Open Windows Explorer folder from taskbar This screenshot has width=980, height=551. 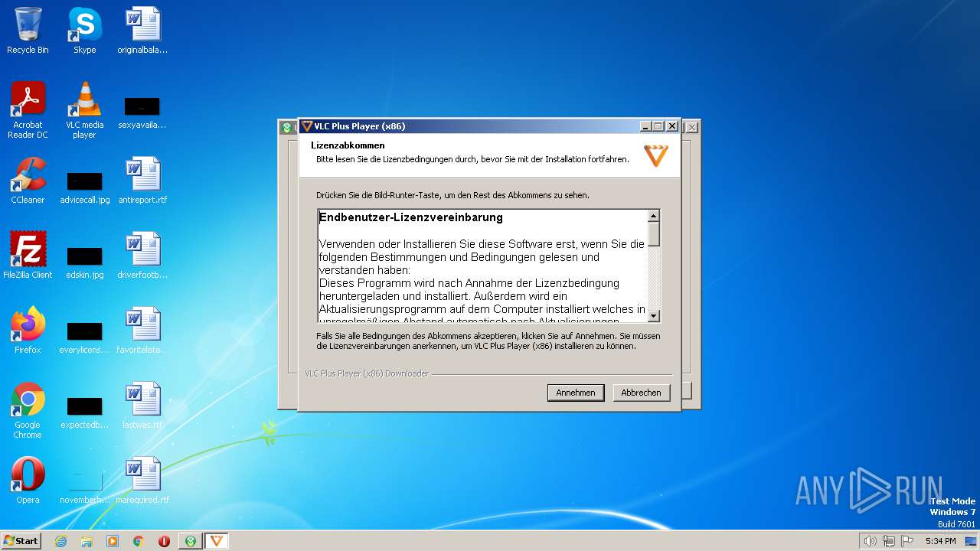(x=87, y=541)
